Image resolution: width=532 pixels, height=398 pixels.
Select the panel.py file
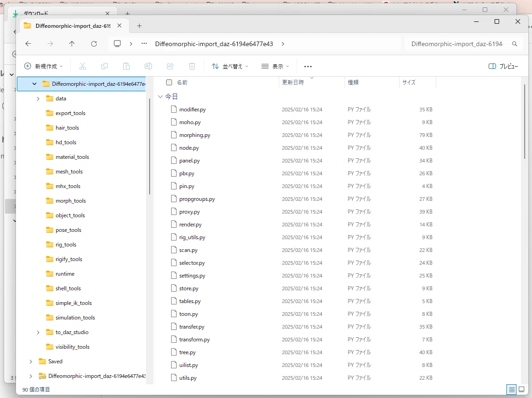point(189,161)
